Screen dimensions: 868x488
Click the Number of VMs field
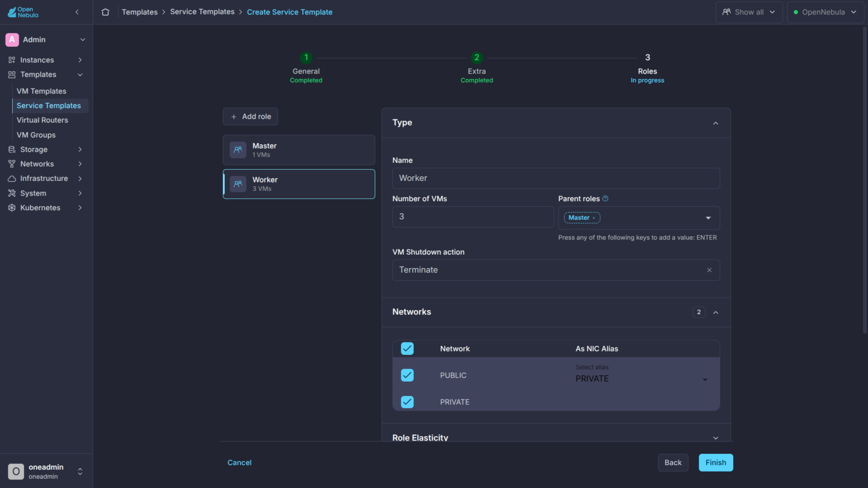point(473,217)
